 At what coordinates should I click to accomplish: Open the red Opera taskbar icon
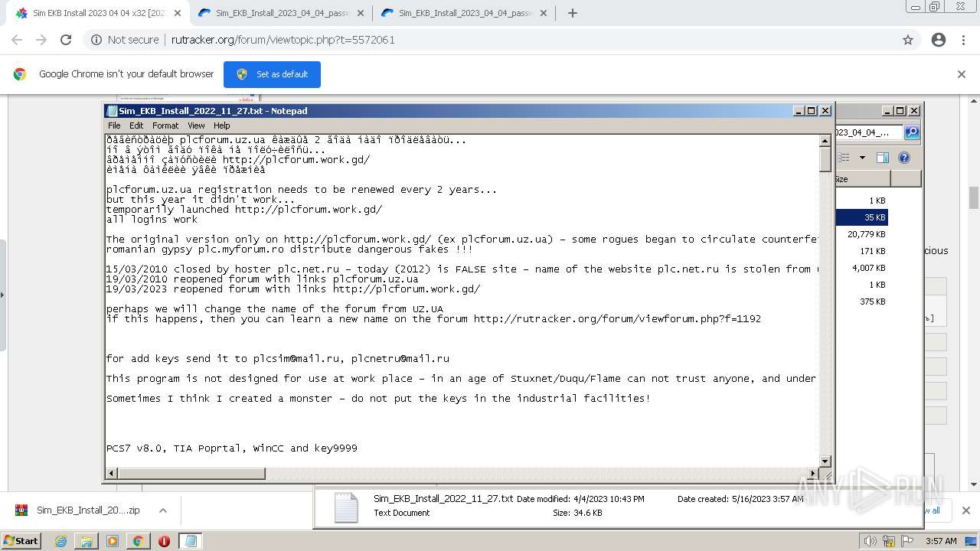164,541
